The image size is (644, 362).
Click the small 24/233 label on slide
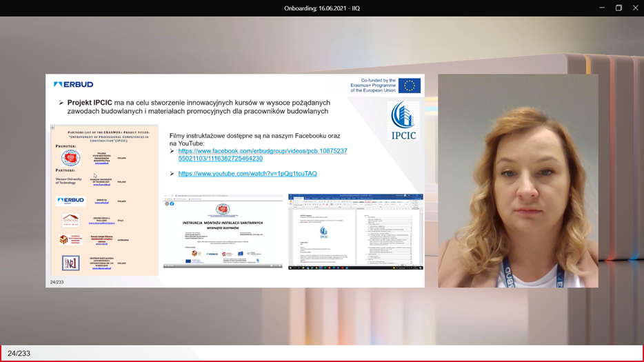point(57,282)
